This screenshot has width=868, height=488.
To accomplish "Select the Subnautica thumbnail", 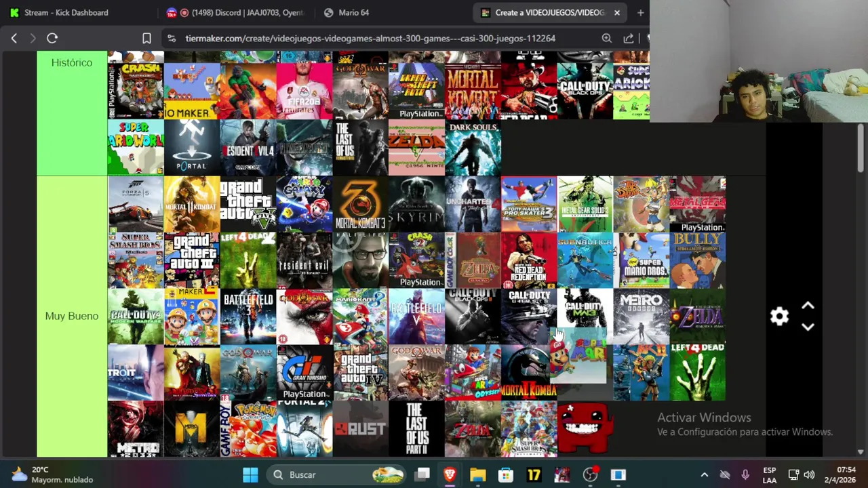I will (x=586, y=260).
